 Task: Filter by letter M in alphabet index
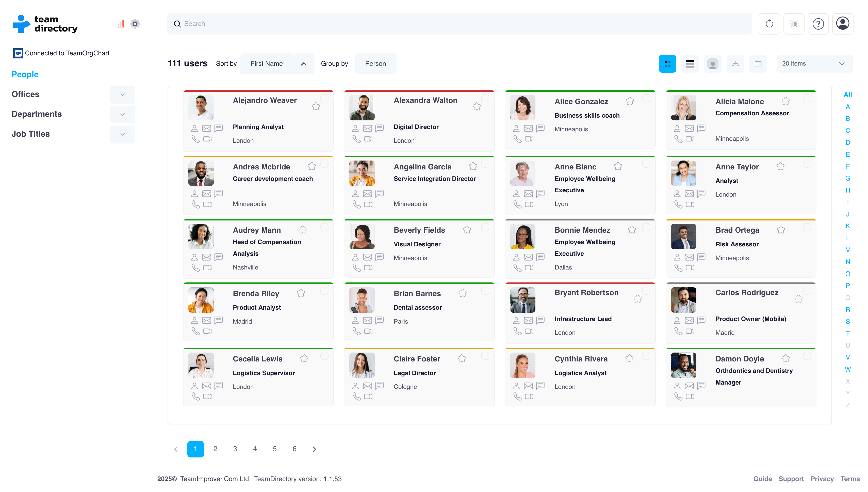tap(847, 250)
